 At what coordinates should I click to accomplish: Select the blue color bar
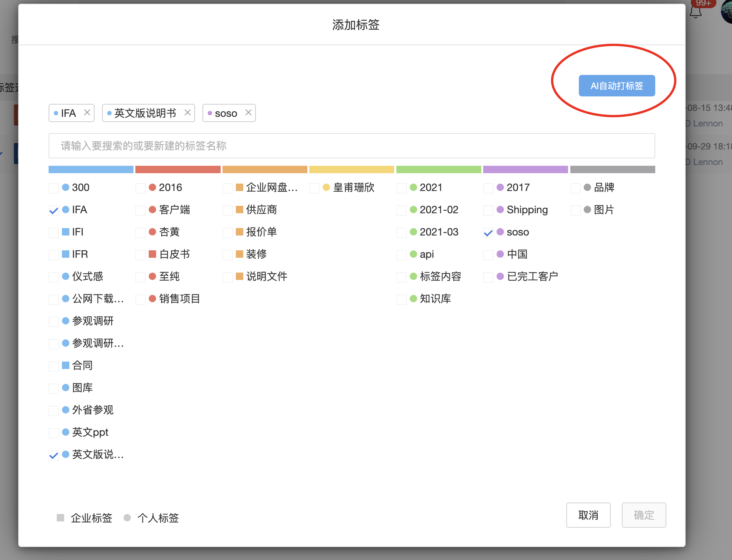pyautogui.click(x=91, y=169)
